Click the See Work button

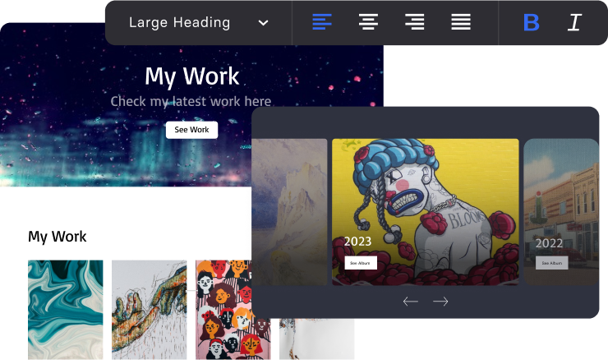click(x=191, y=130)
